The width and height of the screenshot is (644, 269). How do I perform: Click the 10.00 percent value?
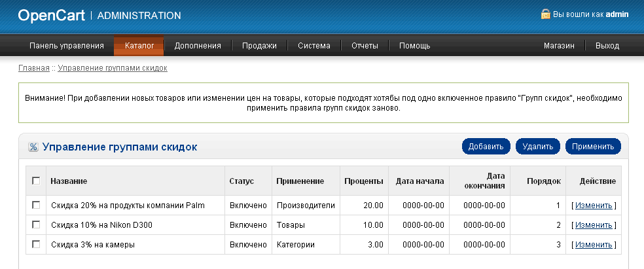click(373, 225)
